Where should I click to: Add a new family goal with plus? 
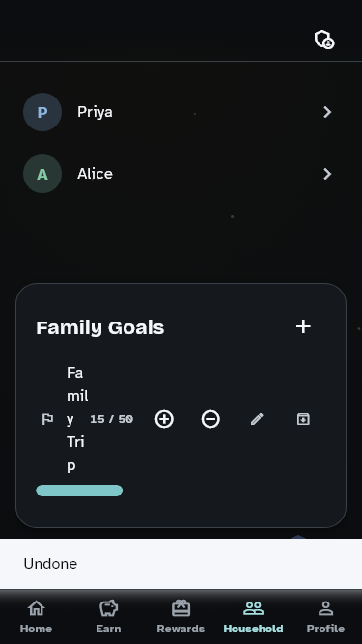pos(303,327)
